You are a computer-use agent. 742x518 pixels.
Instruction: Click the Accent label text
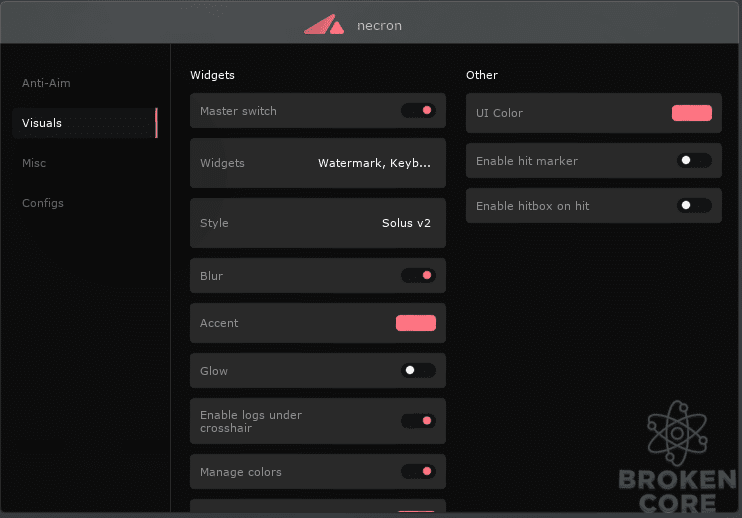pyautogui.click(x=219, y=323)
